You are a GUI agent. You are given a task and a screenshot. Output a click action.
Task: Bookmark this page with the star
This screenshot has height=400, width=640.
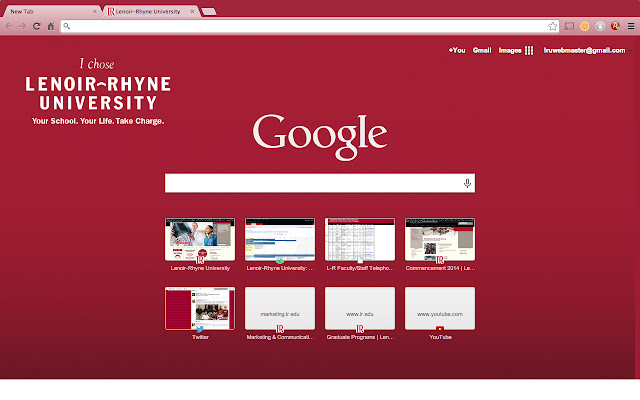[x=552, y=27]
